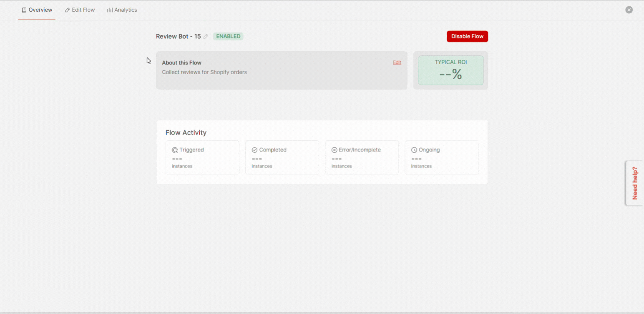644x314 pixels.
Task: Click the Overview document icon
Action: (24, 10)
